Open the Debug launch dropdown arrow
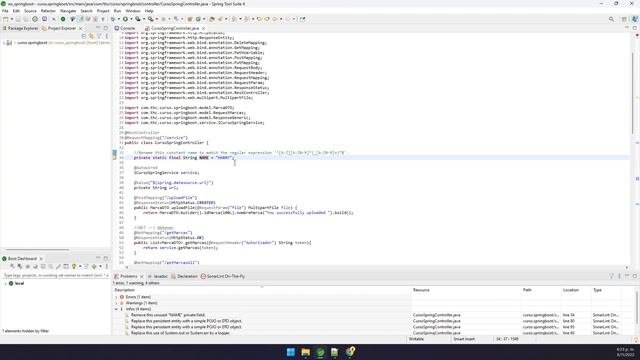640x360 pixels. click(x=118, y=19)
